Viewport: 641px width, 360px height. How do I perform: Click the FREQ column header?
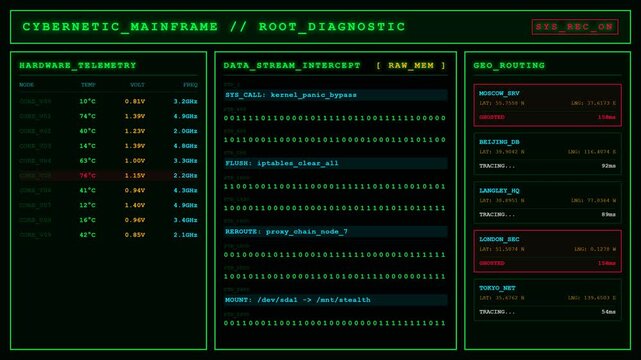coord(190,85)
